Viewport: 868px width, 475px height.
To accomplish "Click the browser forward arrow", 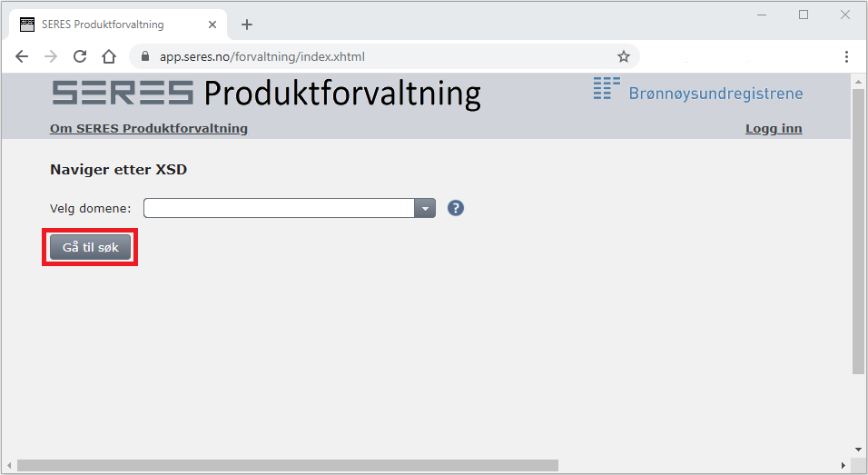I will 51,56.
